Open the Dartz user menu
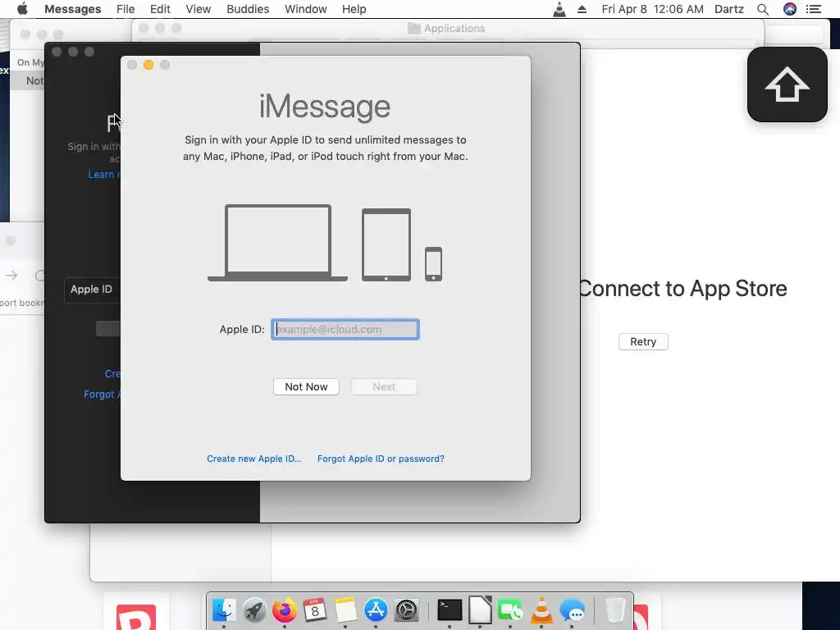This screenshot has width=840, height=630. pyautogui.click(x=728, y=9)
